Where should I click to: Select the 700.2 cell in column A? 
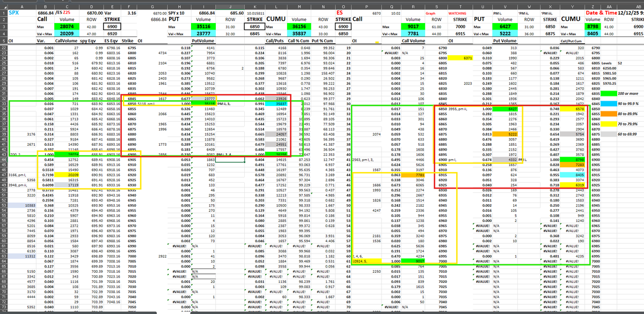coord(23,155)
